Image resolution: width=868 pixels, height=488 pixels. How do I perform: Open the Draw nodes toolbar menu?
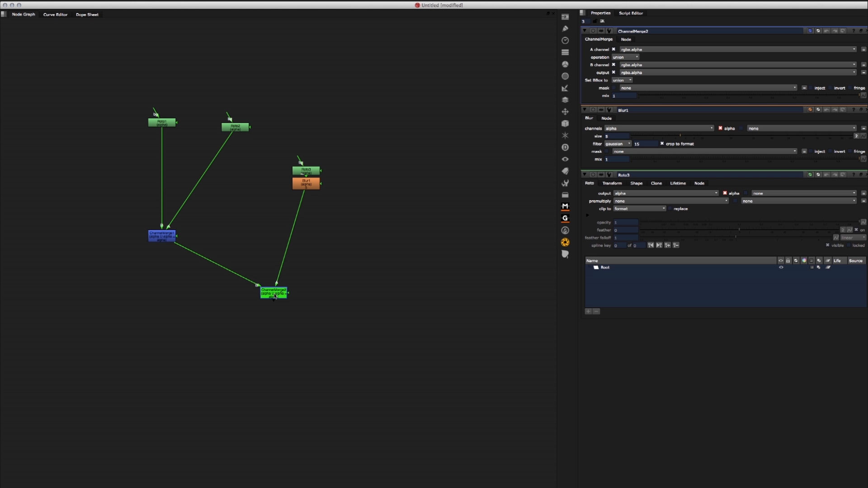[x=565, y=28]
